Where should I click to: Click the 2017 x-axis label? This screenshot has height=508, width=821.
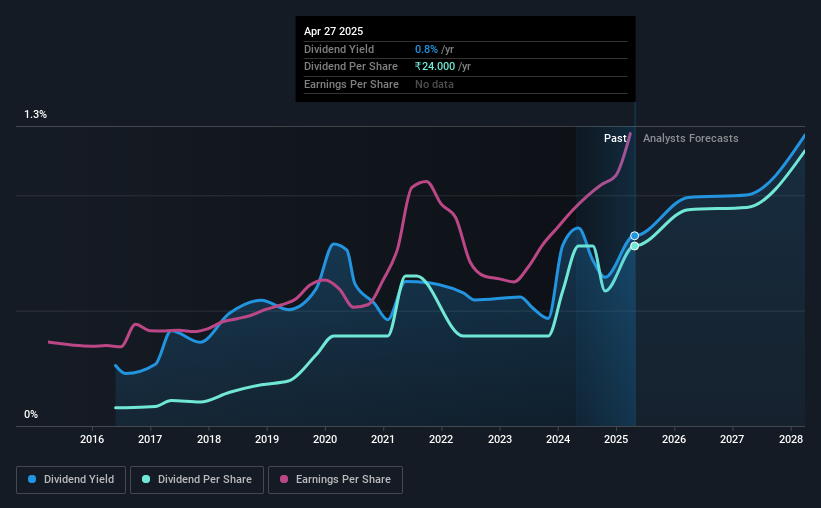[x=150, y=439]
